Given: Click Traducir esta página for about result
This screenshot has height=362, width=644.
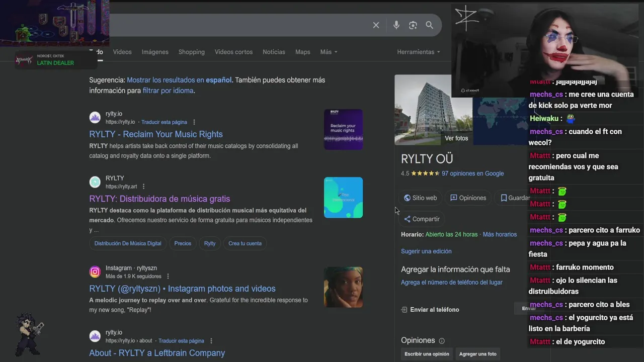Looking at the screenshot, I should pyautogui.click(x=181, y=341).
